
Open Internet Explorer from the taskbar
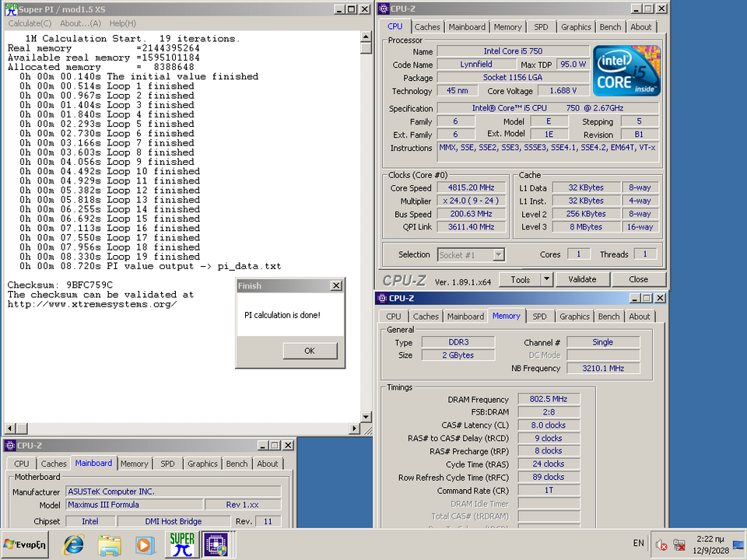74,544
